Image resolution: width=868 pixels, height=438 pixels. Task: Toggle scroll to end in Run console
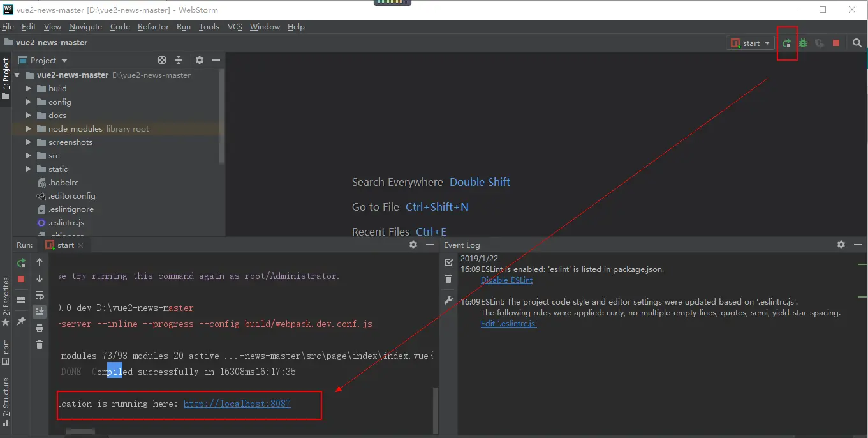(x=40, y=312)
